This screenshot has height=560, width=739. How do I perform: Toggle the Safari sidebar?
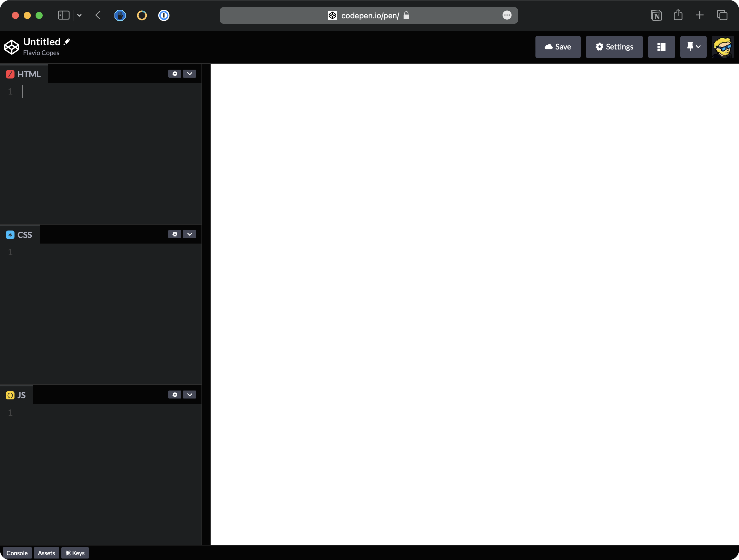pyautogui.click(x=63, y=15)
